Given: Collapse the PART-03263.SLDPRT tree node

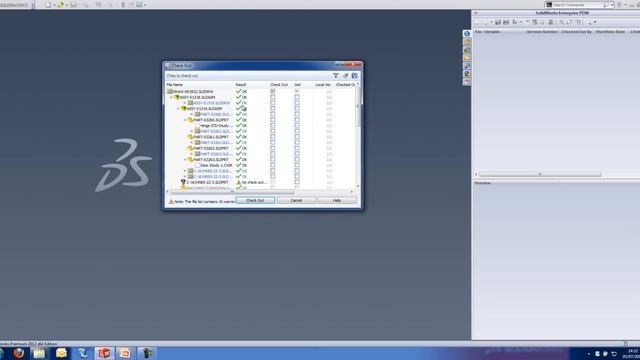Looking at the screenshot, I should (185, 160).
